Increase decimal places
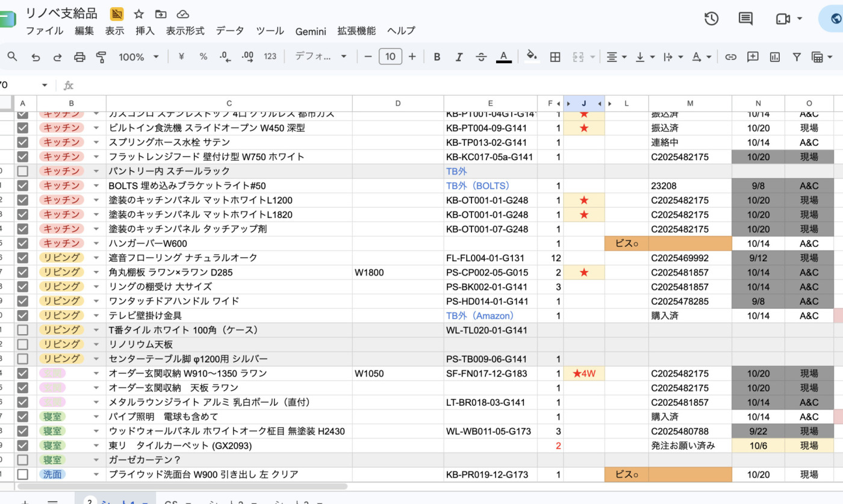 point(247,57)
